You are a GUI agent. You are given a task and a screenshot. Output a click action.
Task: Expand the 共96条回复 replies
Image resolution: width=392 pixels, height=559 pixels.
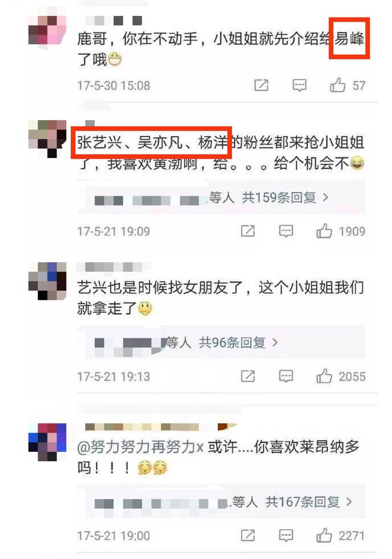(238, 343)
